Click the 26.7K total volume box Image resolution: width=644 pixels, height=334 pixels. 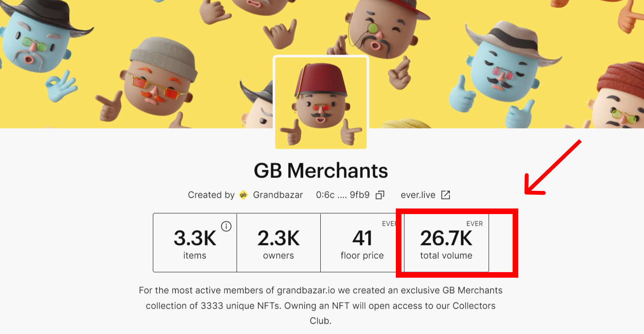447,243
